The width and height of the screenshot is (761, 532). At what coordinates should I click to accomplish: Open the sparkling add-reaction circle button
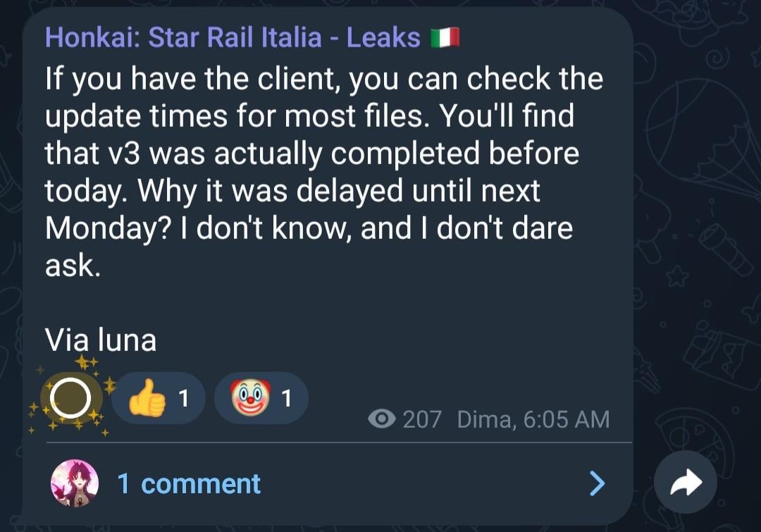[x=71, y=399]
